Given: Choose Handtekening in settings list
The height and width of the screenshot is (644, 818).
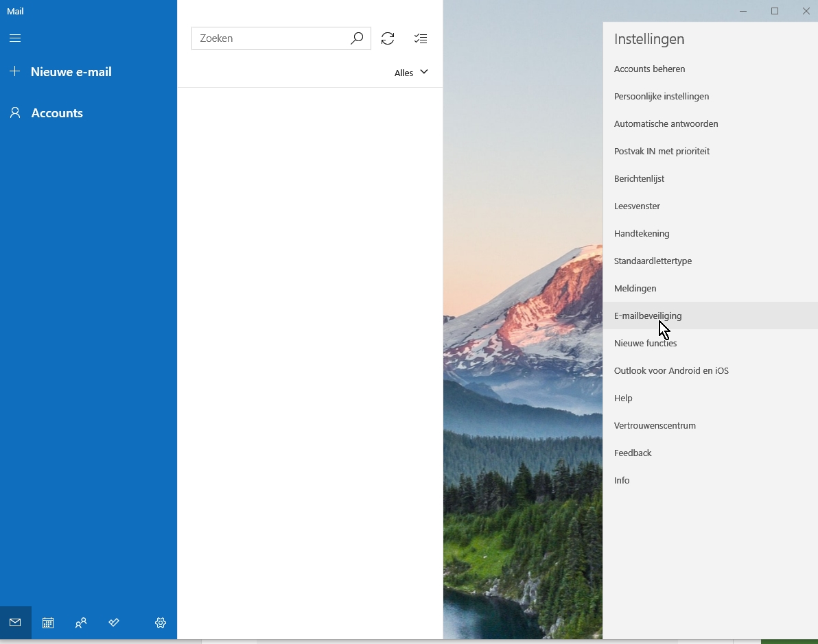Looking at the screenshot, I should pyautogui.click(x=642, y=233).
